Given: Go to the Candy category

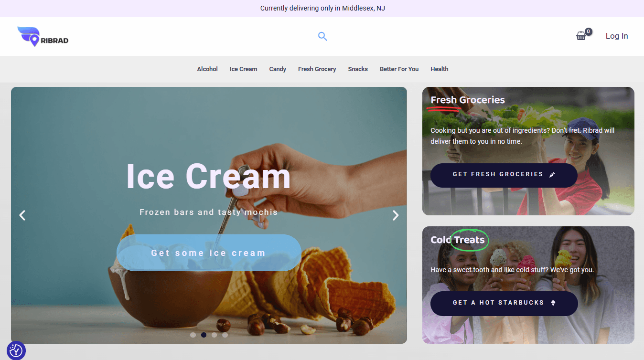Looking at the screenshot, I should pyautogui.click(x=278, y=69).
